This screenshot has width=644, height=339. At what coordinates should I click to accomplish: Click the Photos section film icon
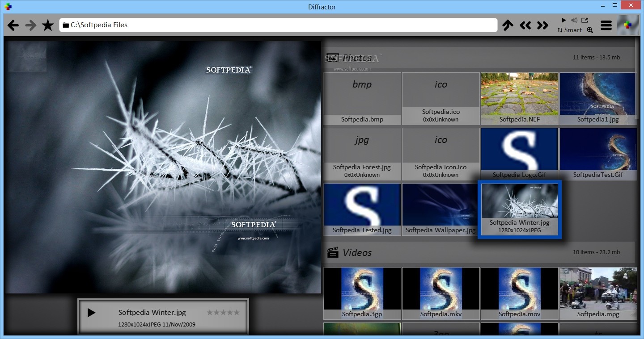pyautogui.click(x=332, y=58)
